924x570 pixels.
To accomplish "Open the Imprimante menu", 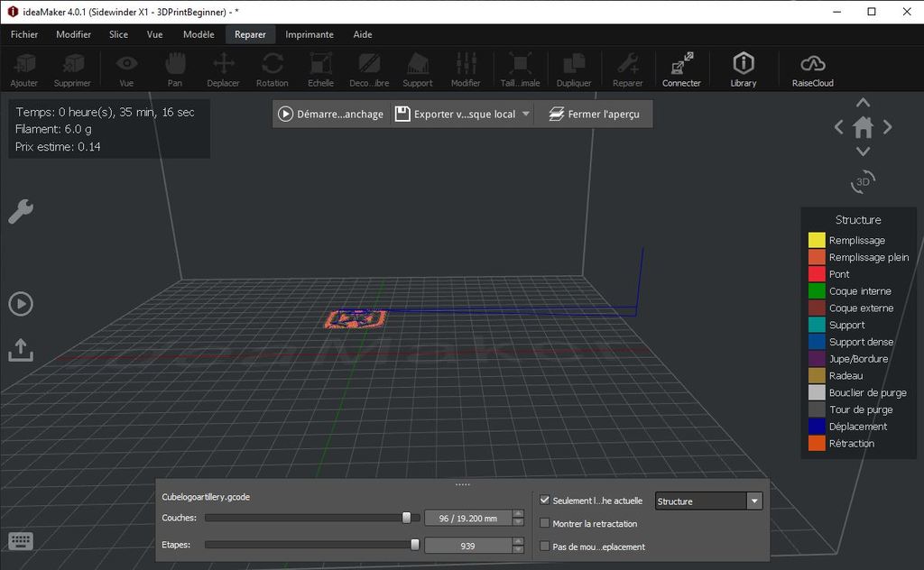I will point(310,34).
